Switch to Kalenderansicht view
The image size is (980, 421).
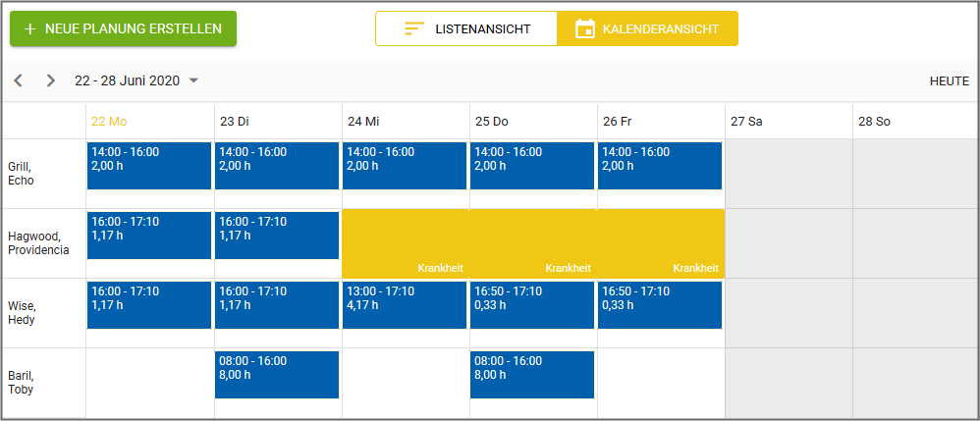pos(647,29)
